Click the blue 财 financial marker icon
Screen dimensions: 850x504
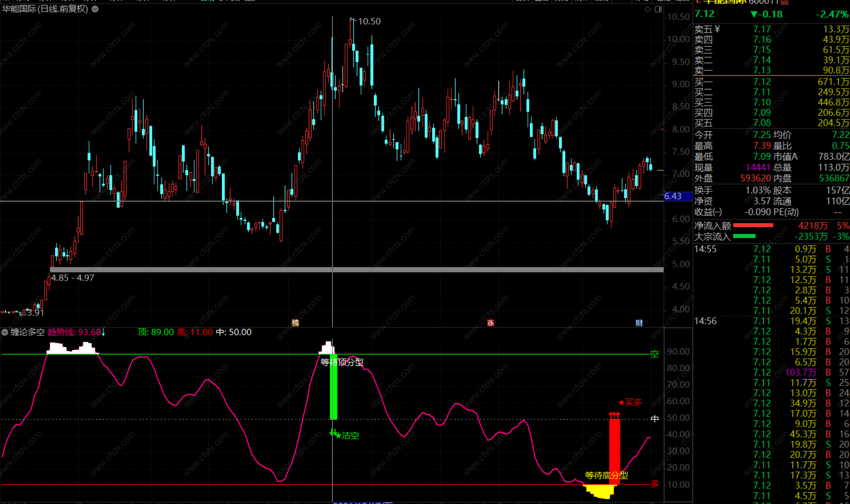point(639,323)
